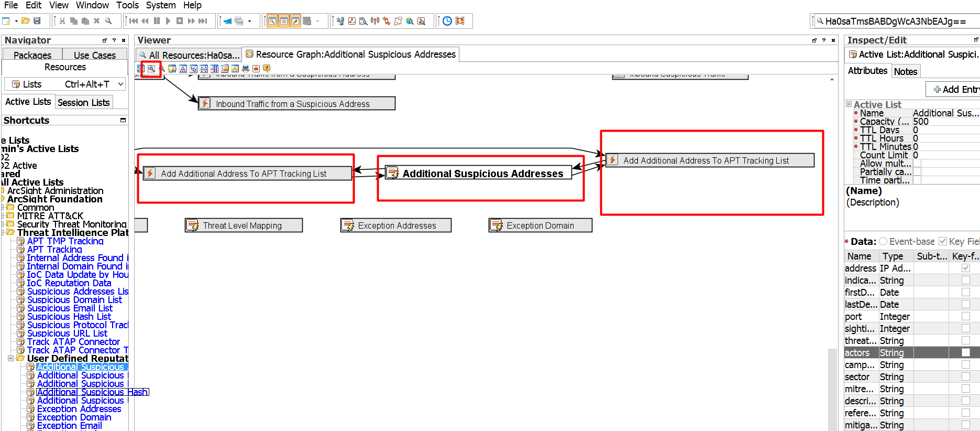Collapse the Active List attributes section
The height and width of the screenshot is (431, 980).
click(x=849, y=104)
